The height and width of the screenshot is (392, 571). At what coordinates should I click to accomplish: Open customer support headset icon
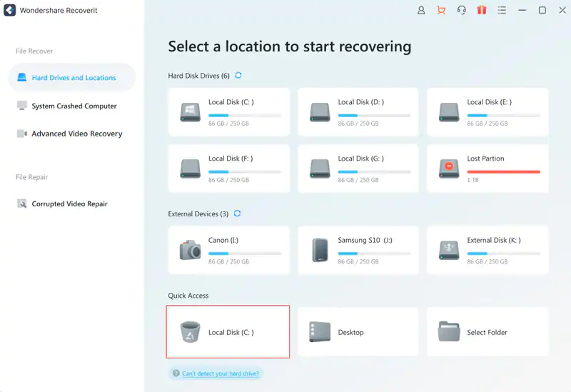coord(462,10)
